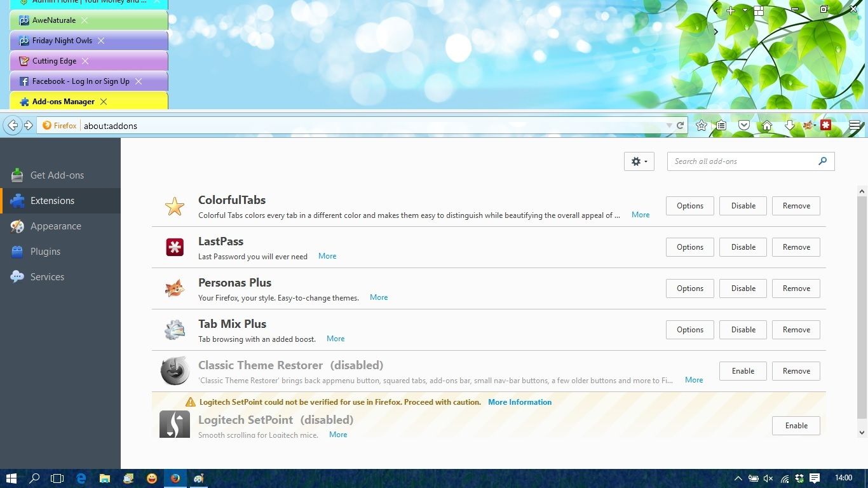The width and height of the screenshot is (868, 488).
Task: Click the Tab Mix Plus extension icon
Action: click(175, 330)
